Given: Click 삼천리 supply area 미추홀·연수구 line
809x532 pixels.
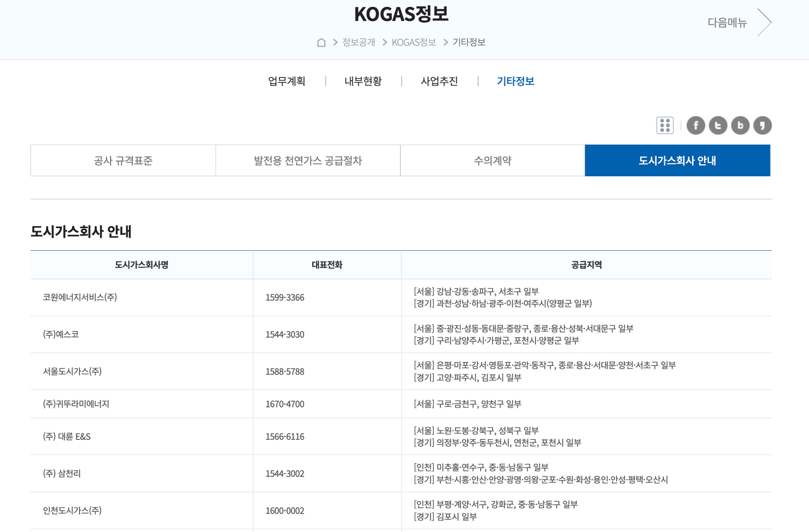Looking at the screenshot, I should [x=482, y=467].
